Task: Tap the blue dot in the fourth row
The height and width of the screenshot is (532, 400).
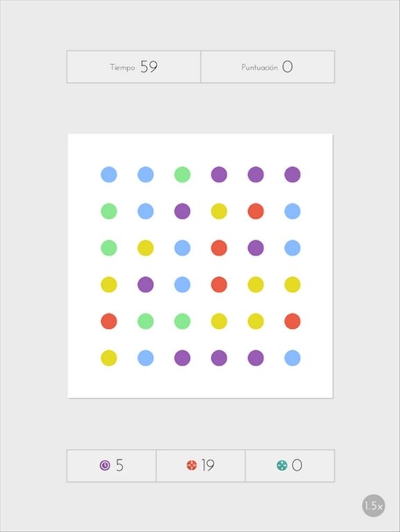Action: tap(182, 284)
